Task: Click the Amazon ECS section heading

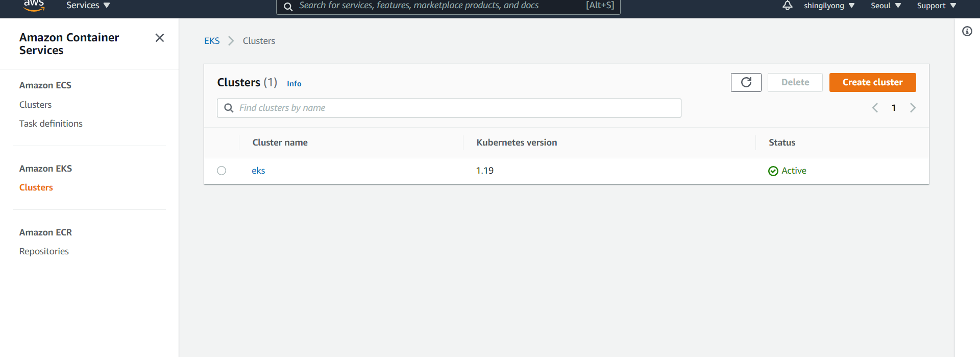Action: point(45,85)
